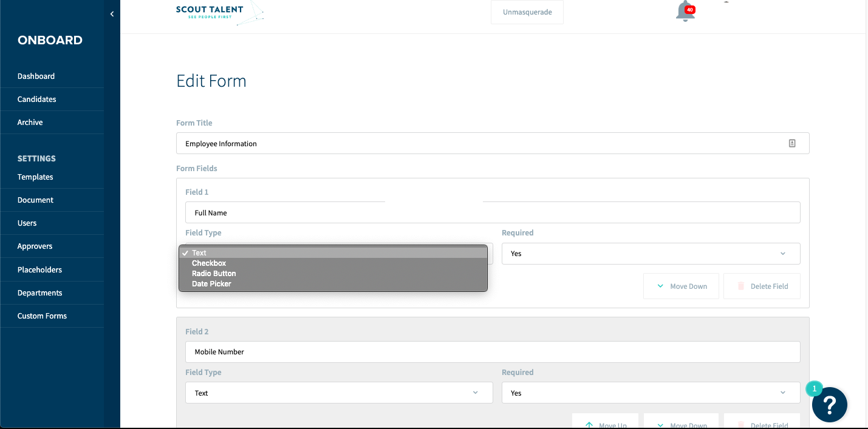The image size is (868, 429).
Task: Click the Unmasquerade button
Action: (x=527, y=12)
